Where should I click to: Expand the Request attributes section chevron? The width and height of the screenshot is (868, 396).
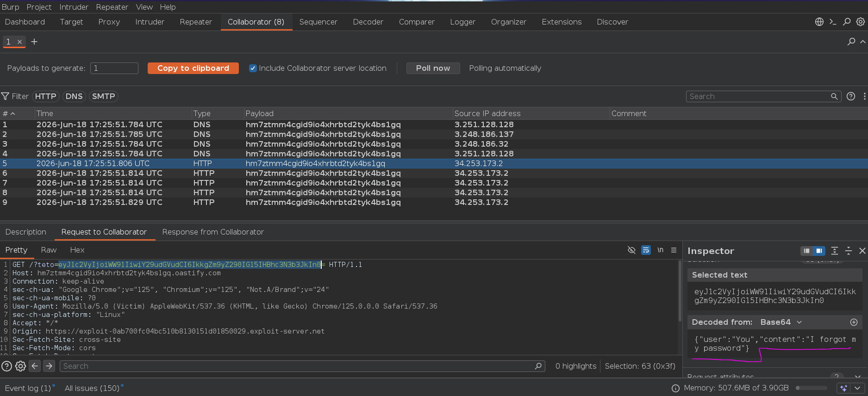coord(858,377)
